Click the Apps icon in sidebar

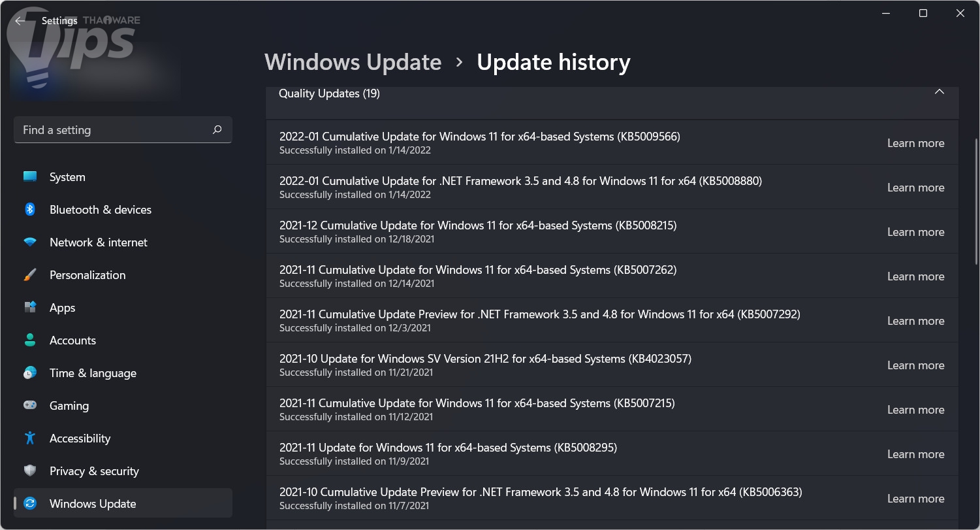[30, 308]
